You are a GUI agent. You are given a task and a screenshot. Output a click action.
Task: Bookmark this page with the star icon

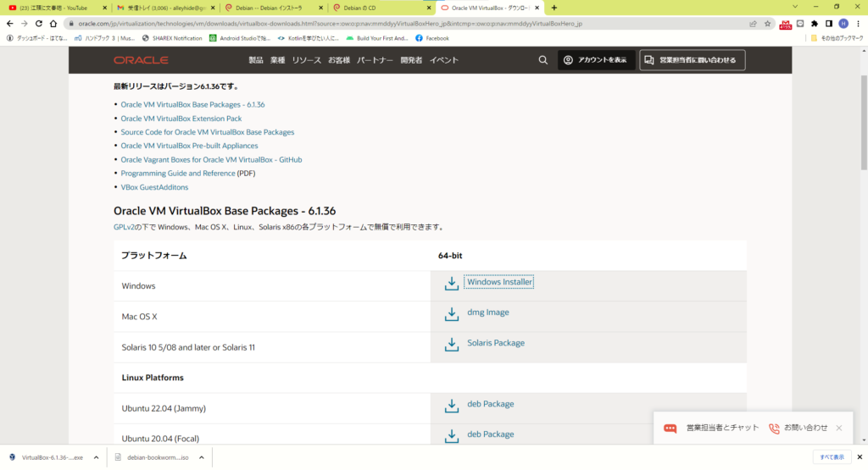[767, 24]
